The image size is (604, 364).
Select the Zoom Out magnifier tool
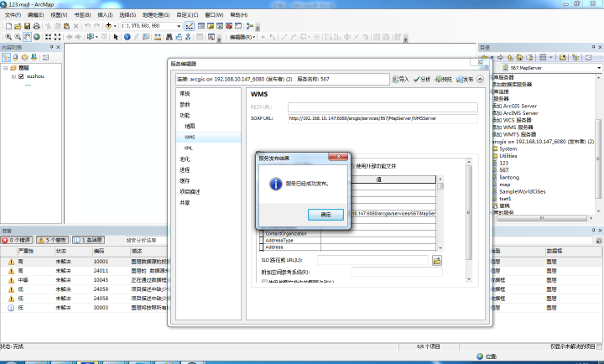point(18,37)
